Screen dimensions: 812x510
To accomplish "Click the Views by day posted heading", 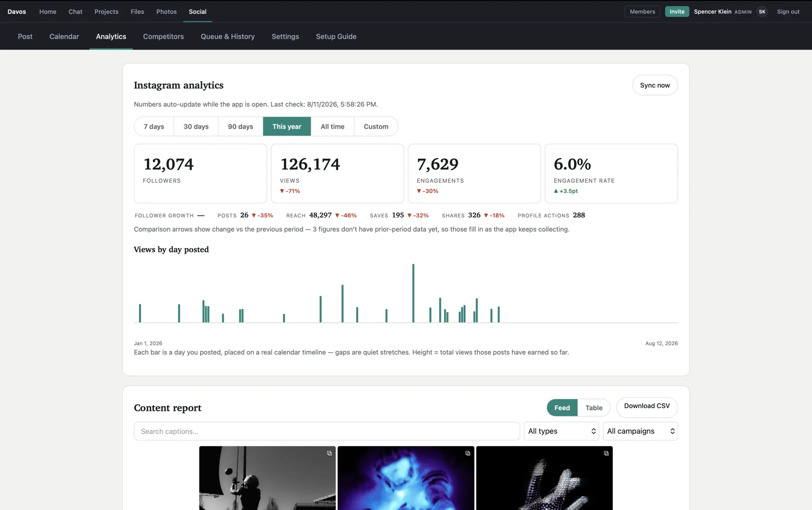I will 171,250.
